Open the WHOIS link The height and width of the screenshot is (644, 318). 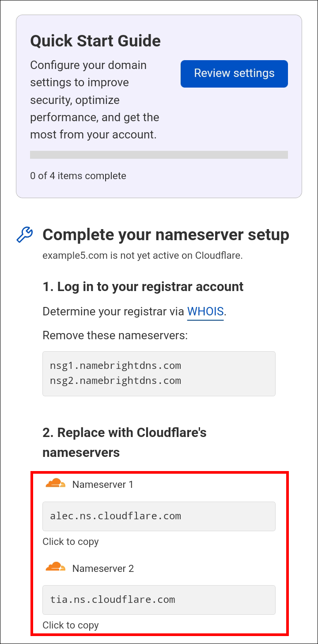205,311
